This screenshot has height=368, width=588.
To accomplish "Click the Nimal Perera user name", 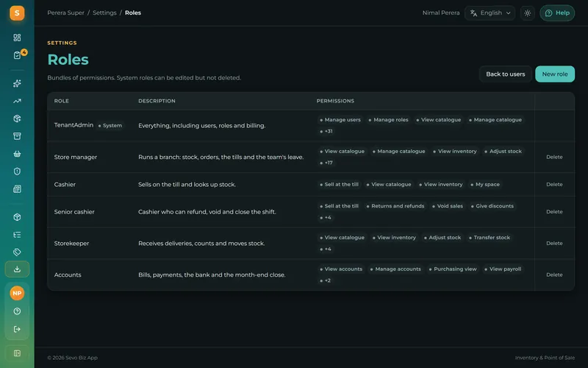I will click(x=440, y=13).
